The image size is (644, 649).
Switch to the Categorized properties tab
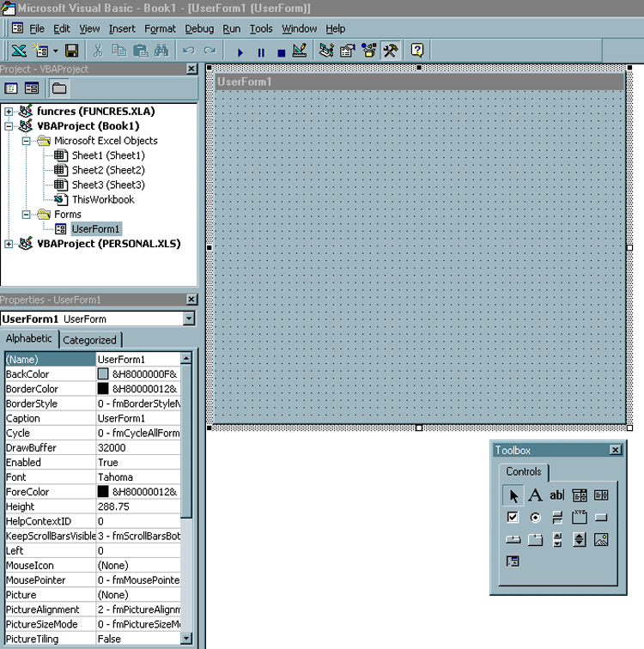pyautogui.click(x=90, y=340)
